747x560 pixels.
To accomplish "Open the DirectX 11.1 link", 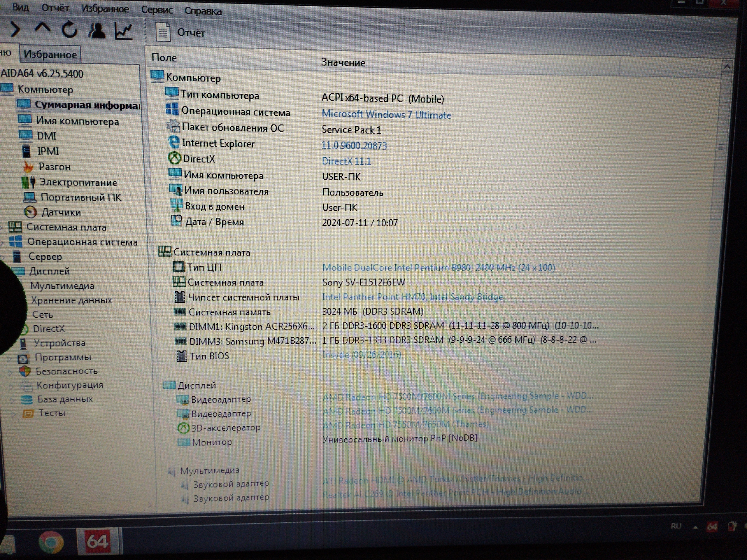I will [346, 161].
